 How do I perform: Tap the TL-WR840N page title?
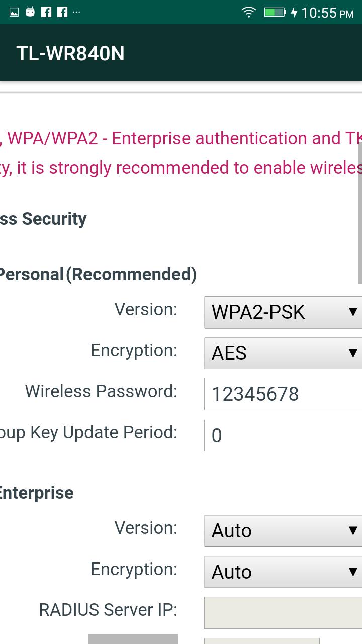tap(70, 53)
